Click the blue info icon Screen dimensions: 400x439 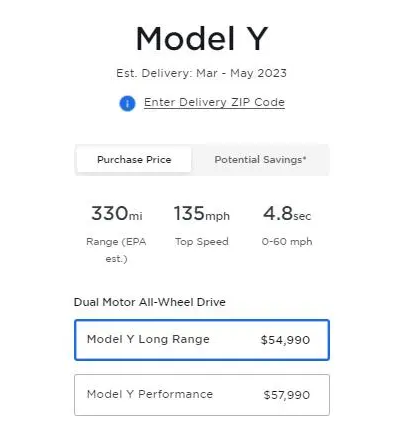click(127, 103)
